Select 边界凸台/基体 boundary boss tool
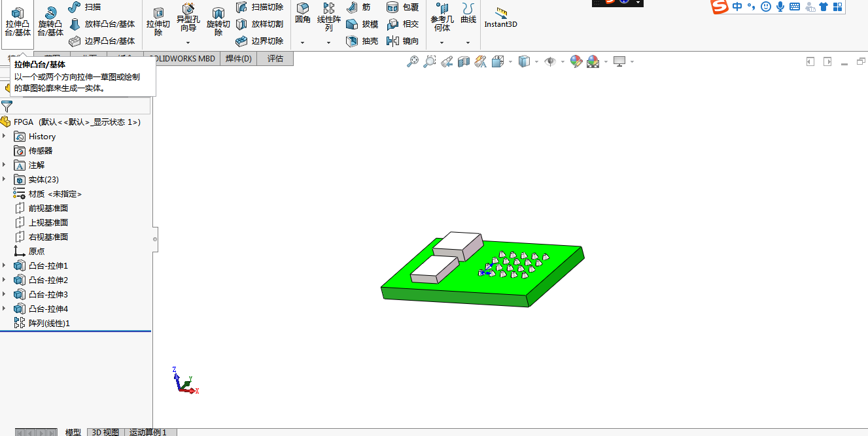 pyautogui.click(x=102, y=41)
